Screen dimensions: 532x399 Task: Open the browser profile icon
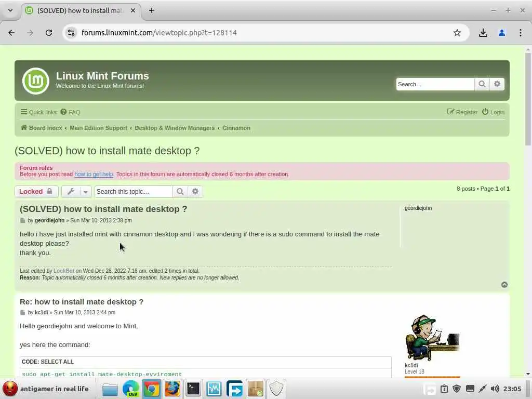click(x=501, y=33)
